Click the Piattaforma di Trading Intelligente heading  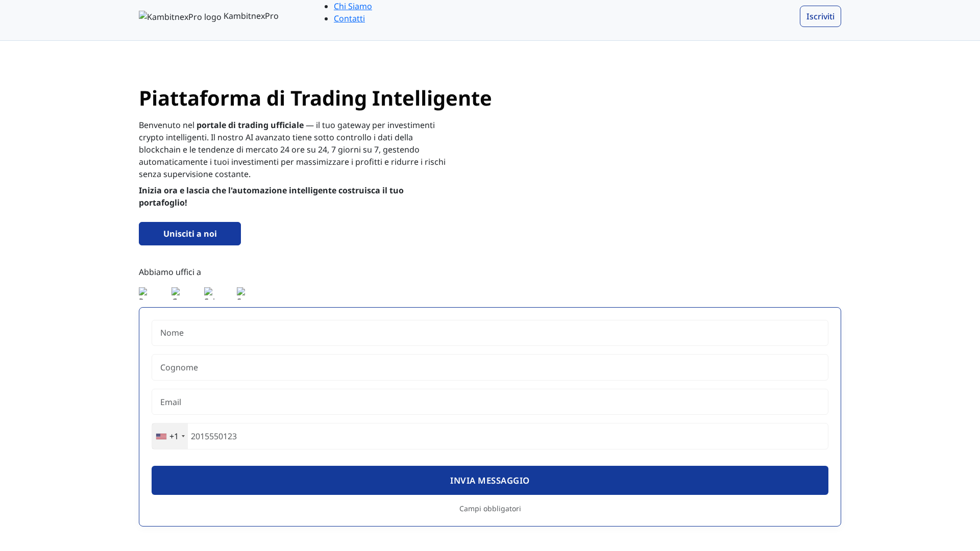(x=315, y=98)
